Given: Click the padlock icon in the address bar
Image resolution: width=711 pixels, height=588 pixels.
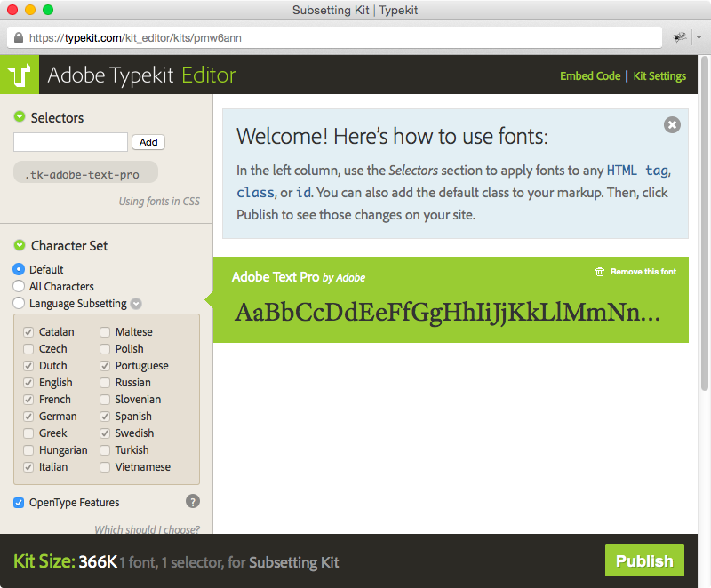Looking at the screenshot, I should (19, 37).
